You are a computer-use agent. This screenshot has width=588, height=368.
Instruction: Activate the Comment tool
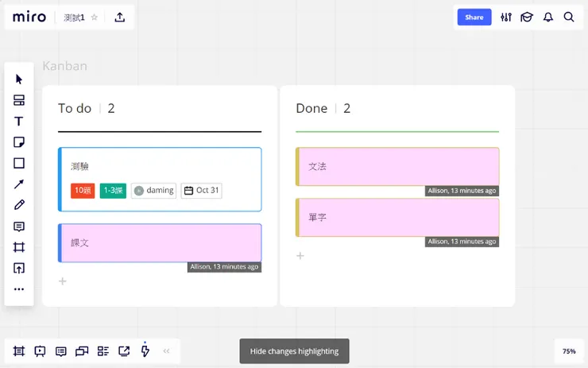[19, 227]
